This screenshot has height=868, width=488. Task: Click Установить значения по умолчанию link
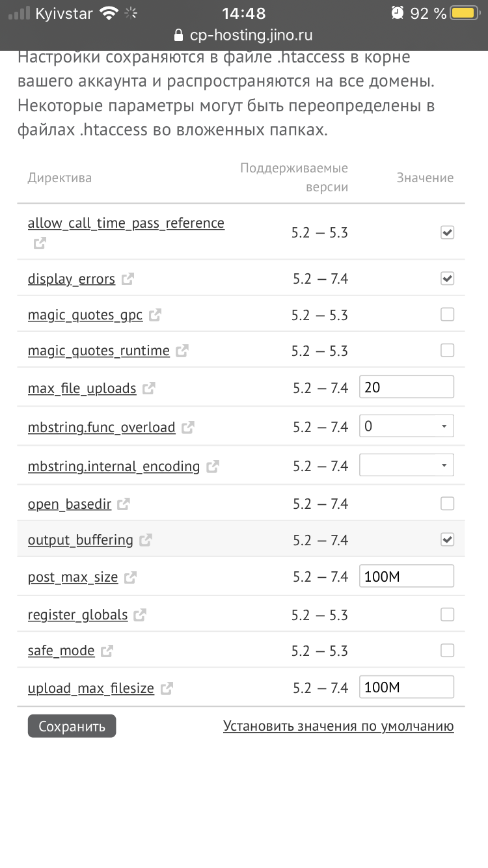click(338, 726)
